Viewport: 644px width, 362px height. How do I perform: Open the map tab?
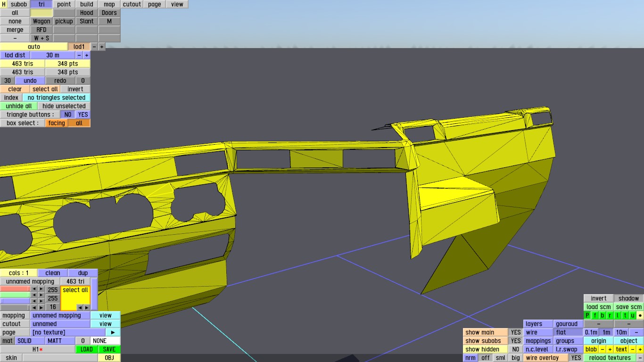pyautogui.click(x=109, y=4)
